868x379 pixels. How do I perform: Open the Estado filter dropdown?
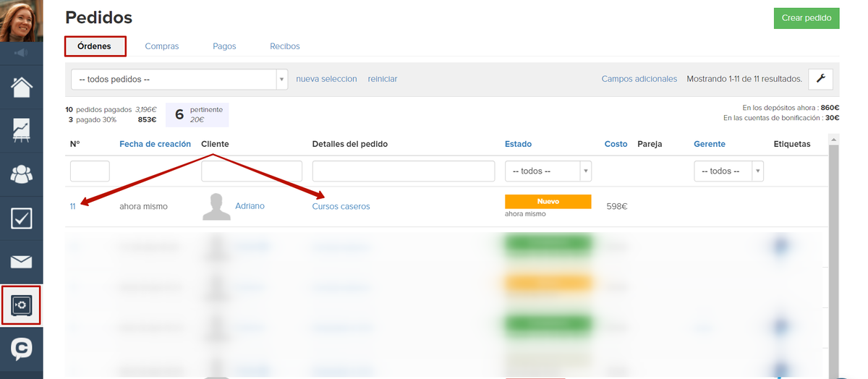548,171
